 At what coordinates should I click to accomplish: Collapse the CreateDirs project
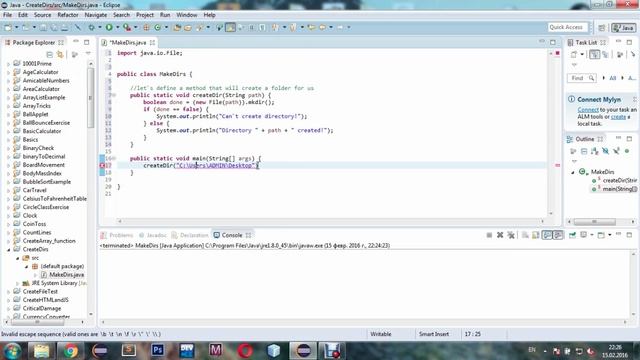pyautogui.click(x=9, y=249)
